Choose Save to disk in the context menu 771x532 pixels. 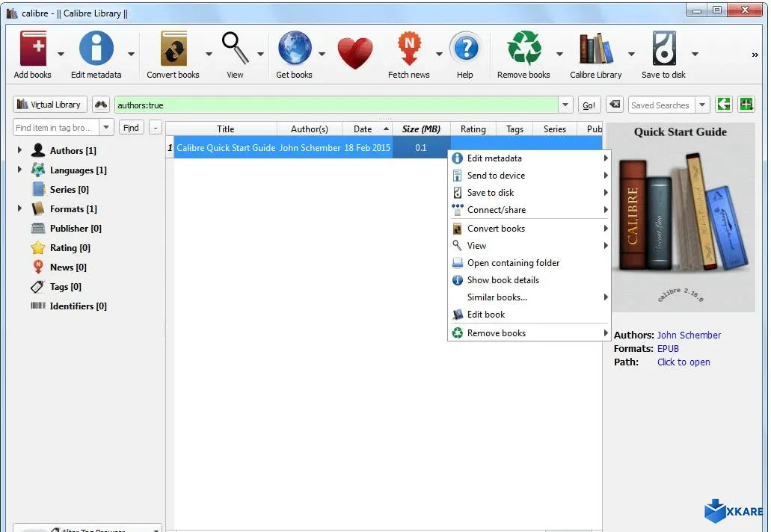(x=529, y=193)
